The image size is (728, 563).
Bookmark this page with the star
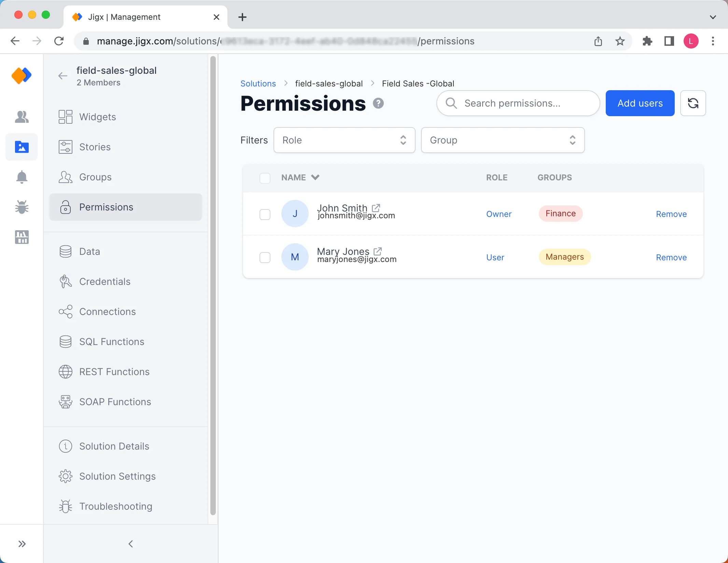[x=620, y=41]
